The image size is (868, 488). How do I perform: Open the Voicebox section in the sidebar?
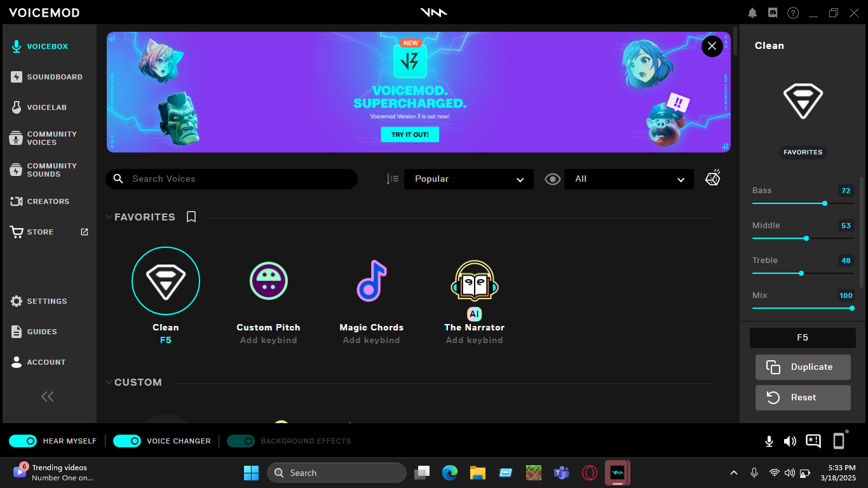[x=39, y=46]
